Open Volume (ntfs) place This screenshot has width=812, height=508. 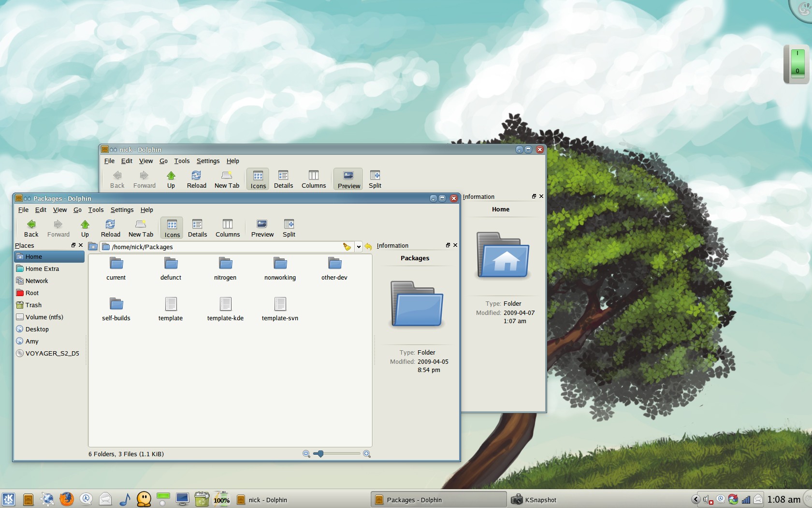[49, 317]
